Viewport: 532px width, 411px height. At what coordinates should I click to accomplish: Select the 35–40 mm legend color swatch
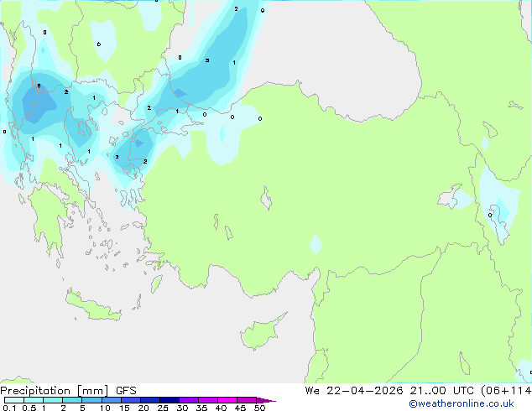[x=207, y=400]
